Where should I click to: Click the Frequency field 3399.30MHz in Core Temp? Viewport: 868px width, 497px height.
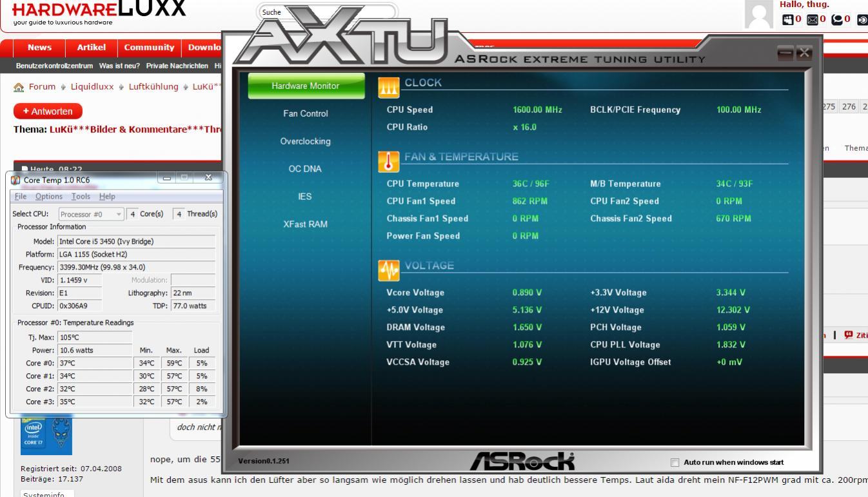[136, 267]
